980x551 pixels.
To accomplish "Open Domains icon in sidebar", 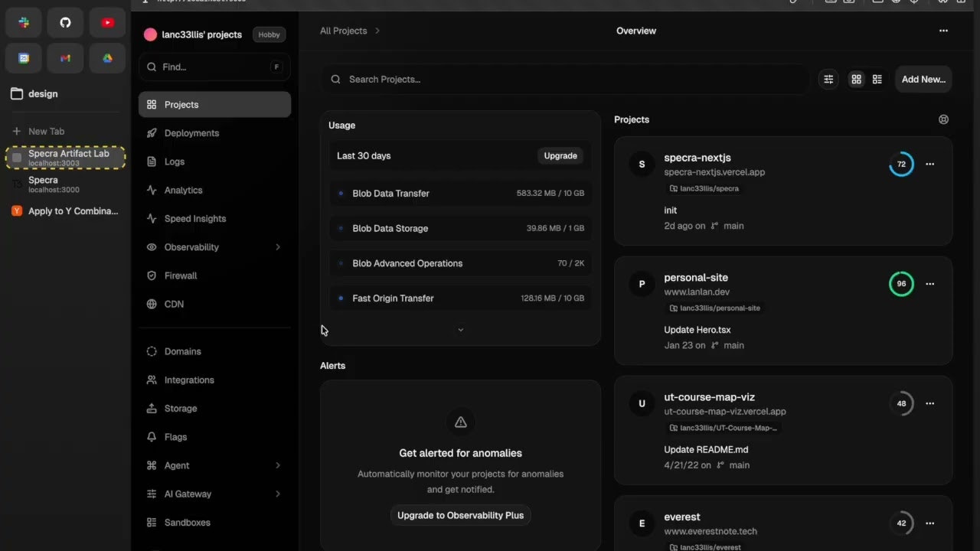I will coord(152,351).
